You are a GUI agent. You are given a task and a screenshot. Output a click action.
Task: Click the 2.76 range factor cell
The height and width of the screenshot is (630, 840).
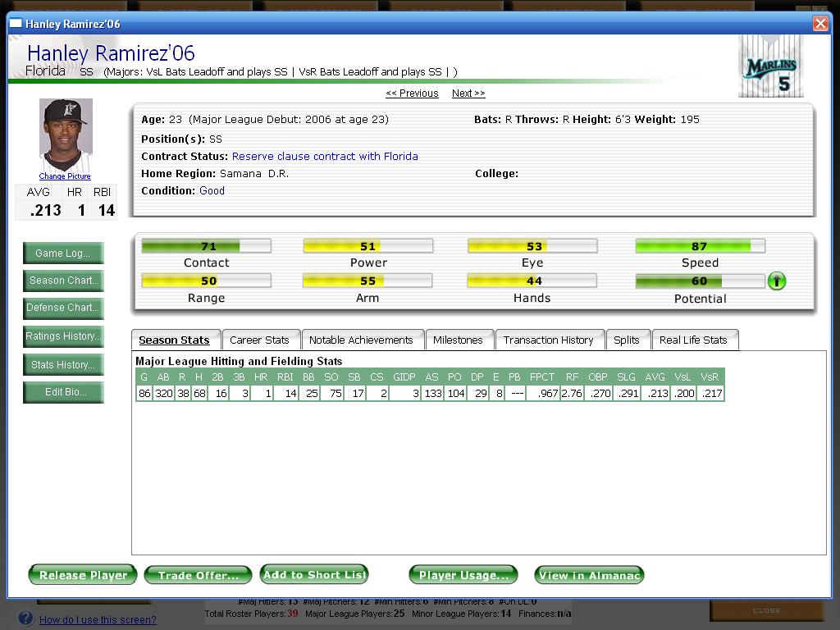point(572,393)
